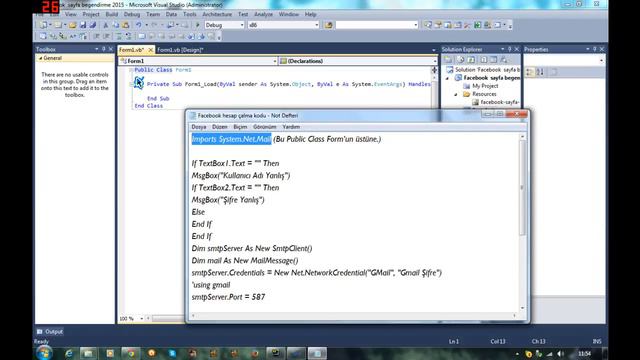Click the Save floppy disk toolbar icon
Image resolution: width=640 pixels, height=360 pixels.
coord(83,25)
